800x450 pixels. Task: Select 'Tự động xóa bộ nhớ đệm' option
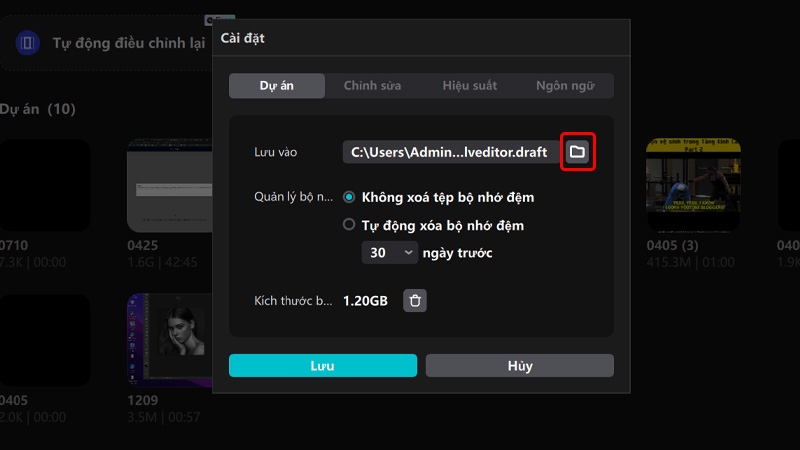349,224
